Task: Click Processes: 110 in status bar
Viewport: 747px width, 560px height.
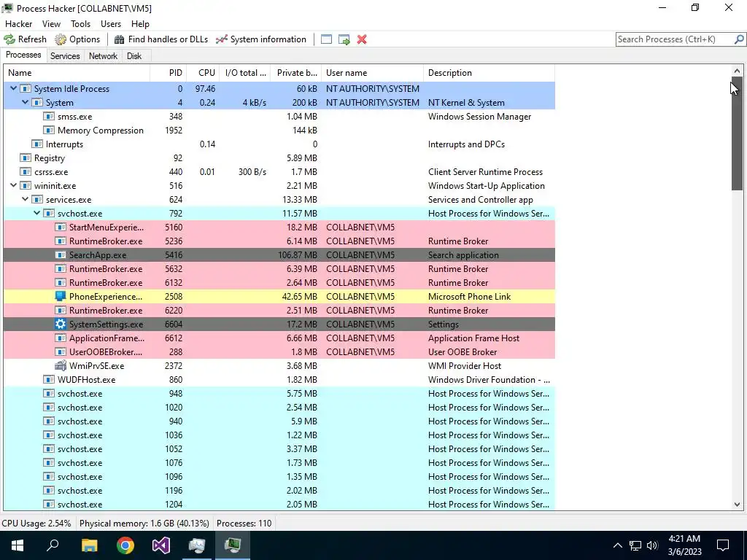Action: [244, 524]
